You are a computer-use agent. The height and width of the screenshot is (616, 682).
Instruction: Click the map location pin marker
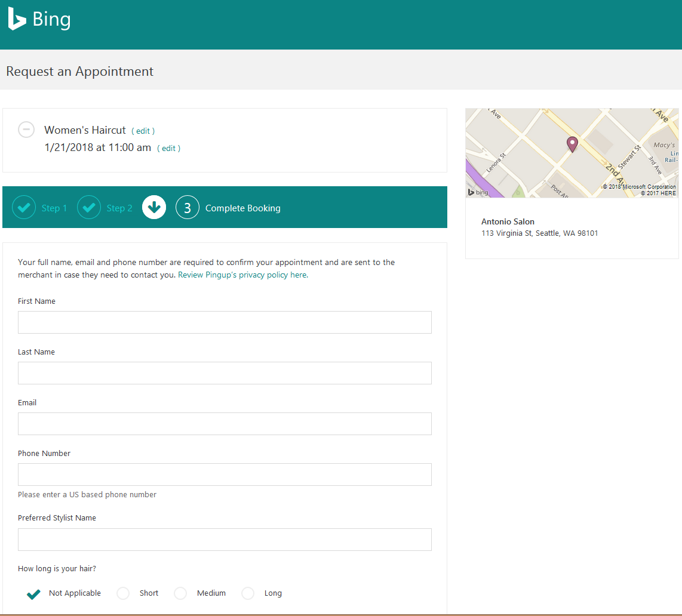572,144
